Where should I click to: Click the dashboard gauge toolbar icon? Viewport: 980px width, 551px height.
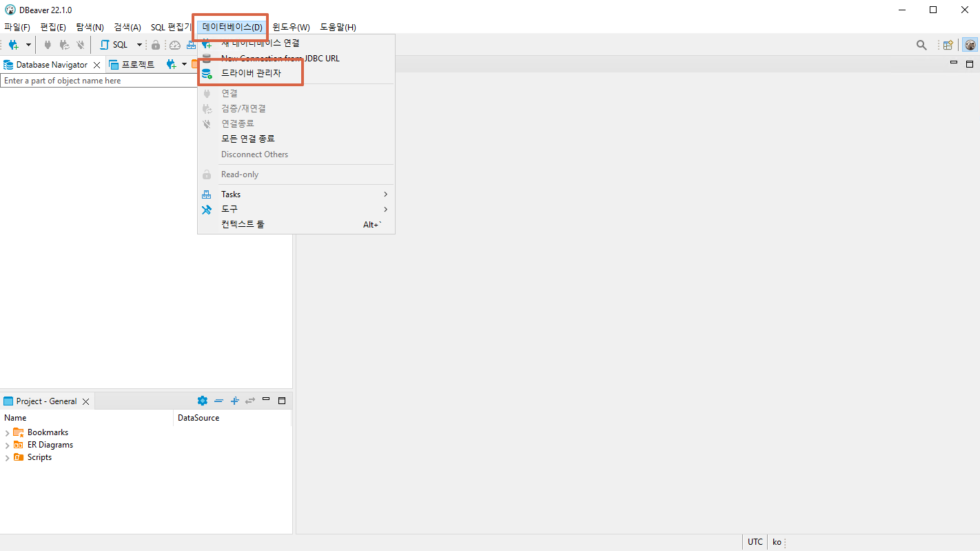tap(175, 45)
